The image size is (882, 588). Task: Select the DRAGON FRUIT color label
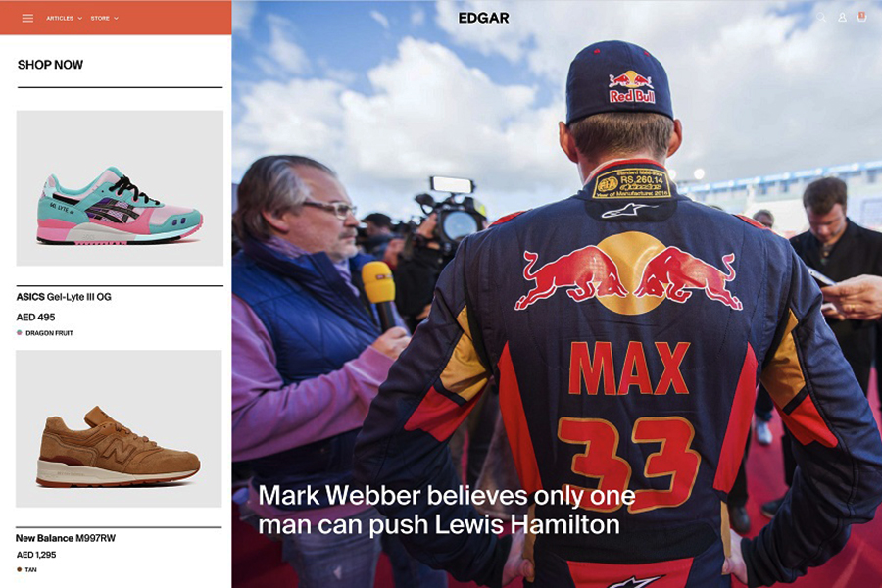point(50,333)
